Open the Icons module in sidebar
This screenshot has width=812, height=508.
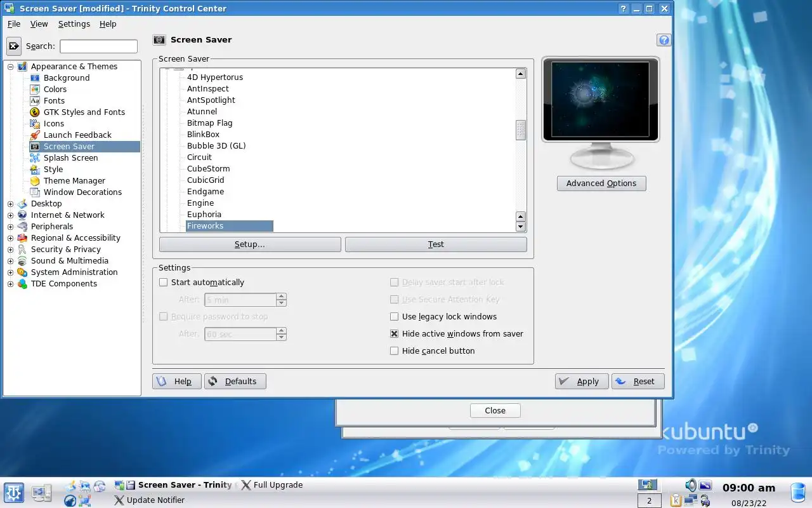pos(35,124)
